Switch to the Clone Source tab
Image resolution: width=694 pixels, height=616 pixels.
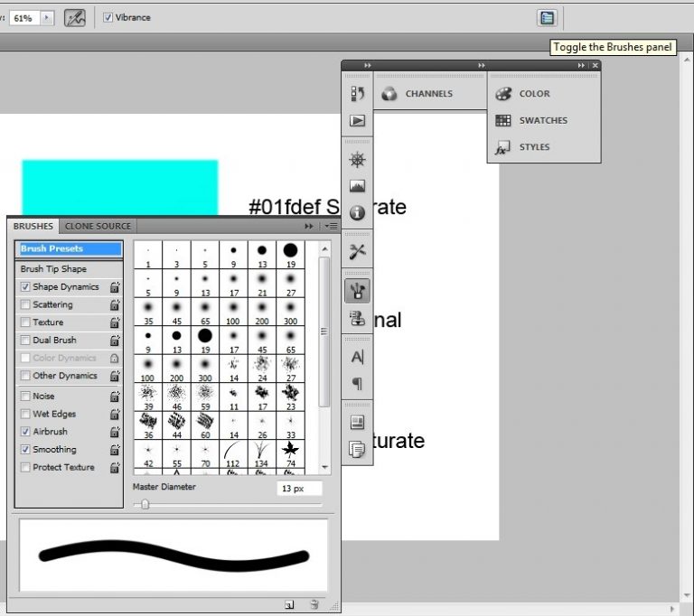(x=98, y=226)
